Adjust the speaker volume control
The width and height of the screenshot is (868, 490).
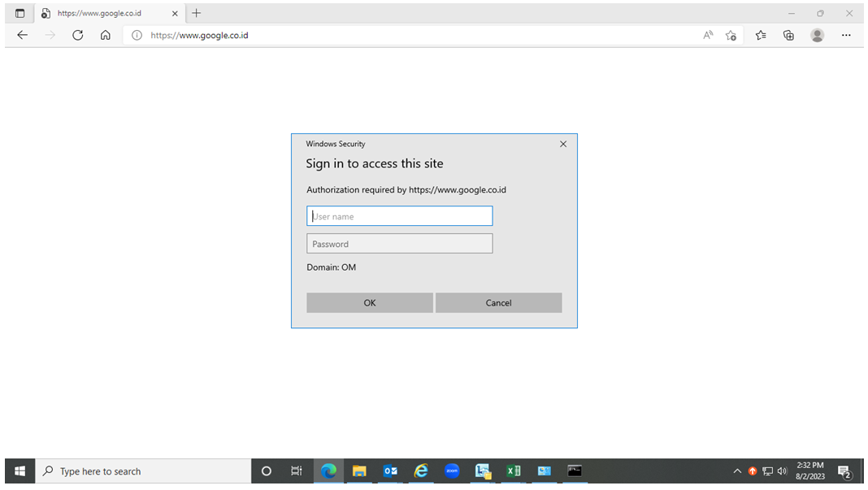pos(782,471)
